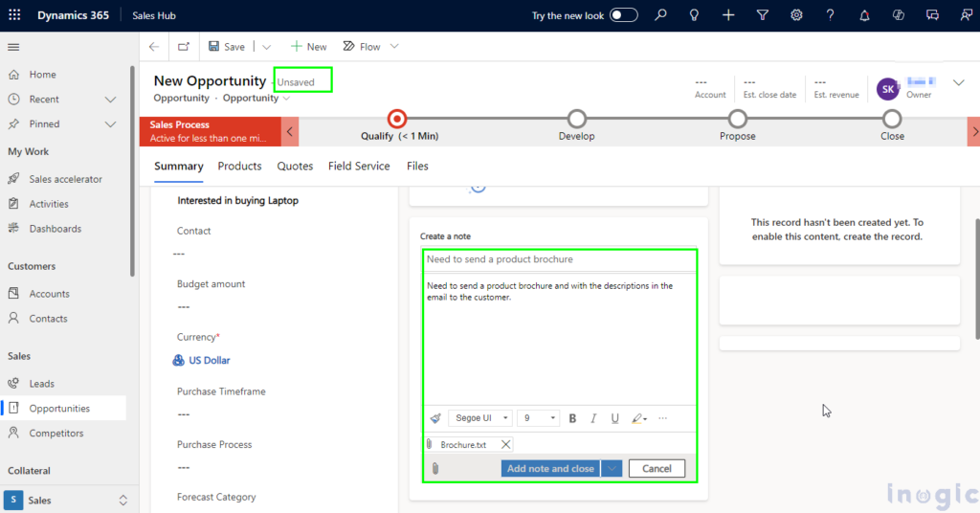Click into the note body text area
The width and height of the screenshot is (980, 513).
point(559,339)
